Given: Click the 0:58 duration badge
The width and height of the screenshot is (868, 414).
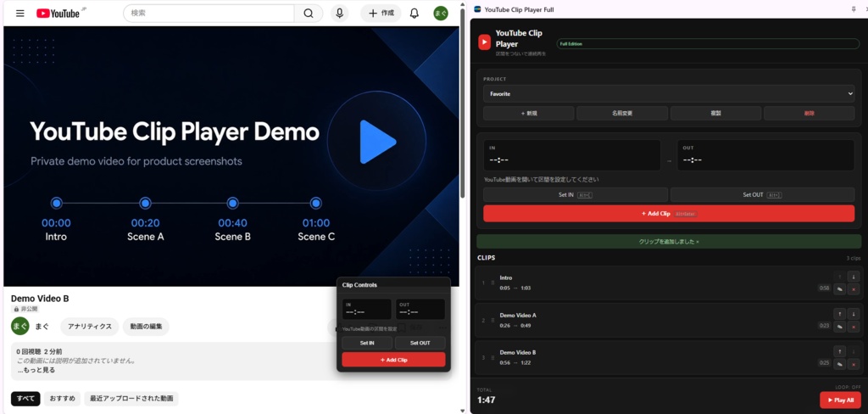Looking at the screenshot, I should coord(824,288).
